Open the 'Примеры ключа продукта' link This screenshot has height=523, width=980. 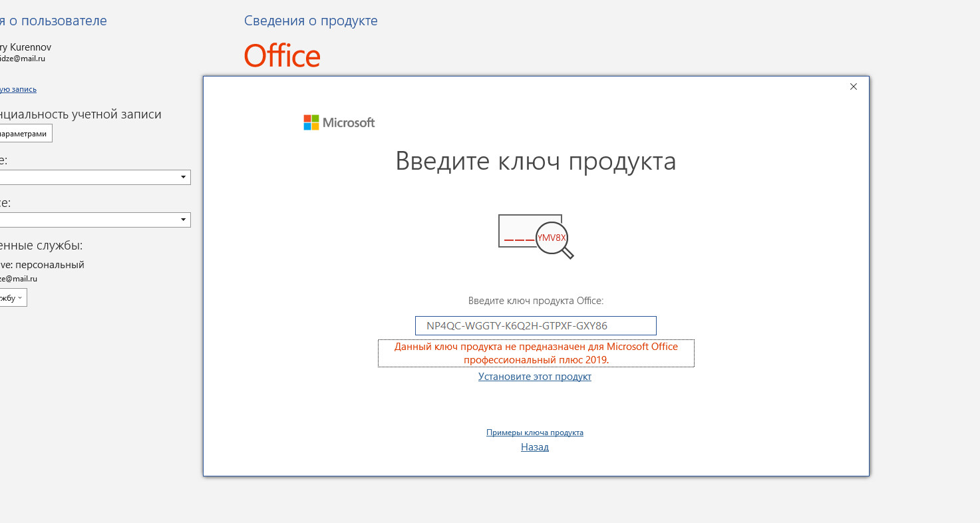tap(535, 433)
